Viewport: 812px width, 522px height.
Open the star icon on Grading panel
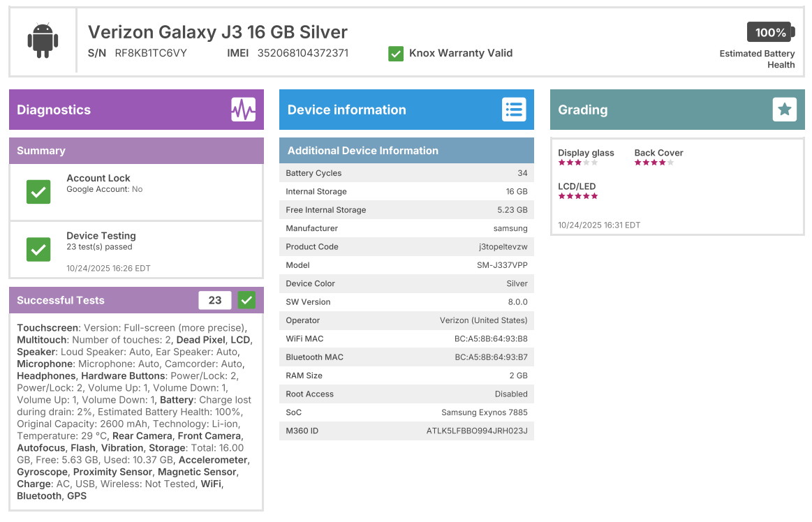[785, 109]
